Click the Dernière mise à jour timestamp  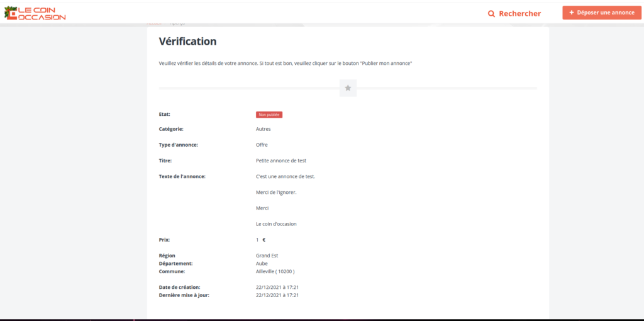click(x=277, y=295)
